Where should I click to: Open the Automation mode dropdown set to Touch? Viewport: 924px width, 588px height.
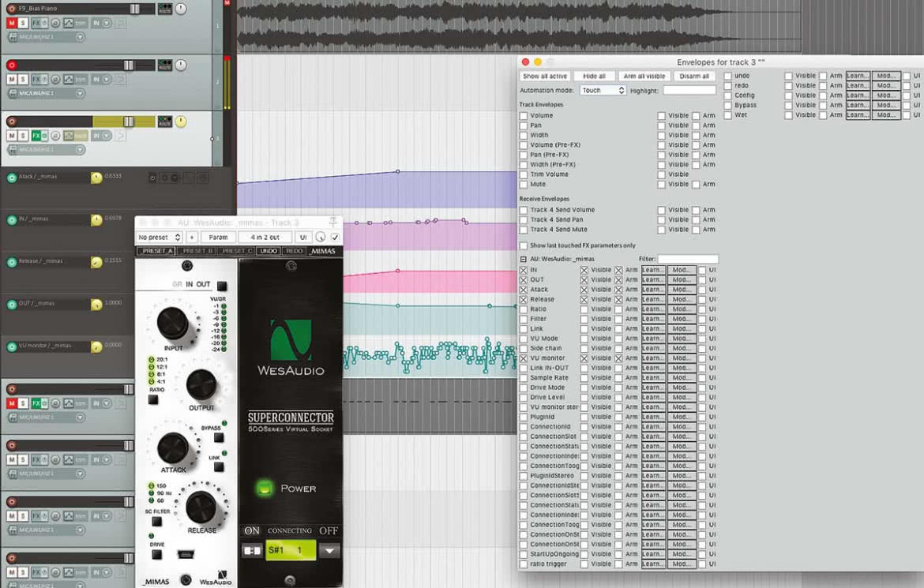[603, 91]
